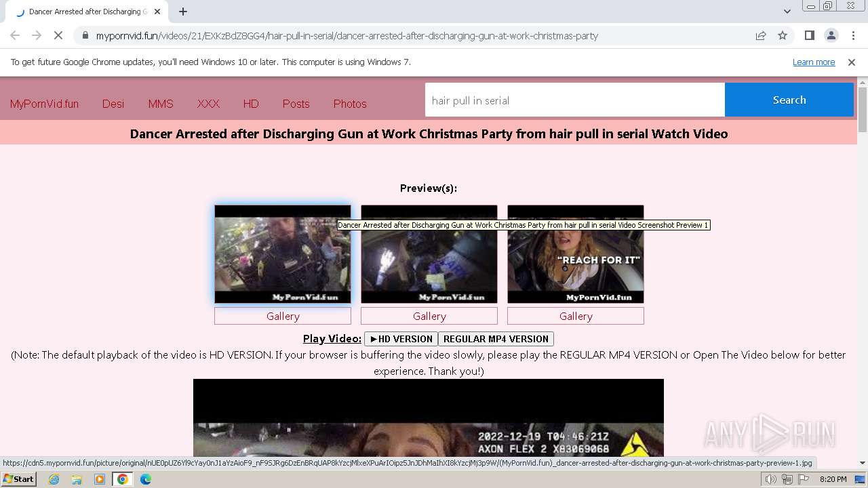The width and height of the screenshot is (868, 488).
Task: Open Microsoft Edge from taskbar
Action: coord(146,479)
